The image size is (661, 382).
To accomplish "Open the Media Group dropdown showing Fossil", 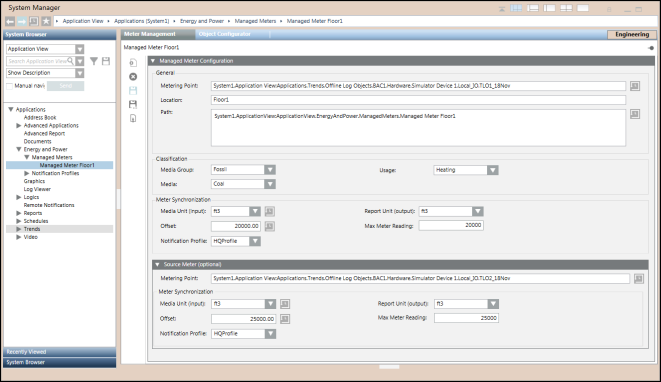I will tap(270, 169).
